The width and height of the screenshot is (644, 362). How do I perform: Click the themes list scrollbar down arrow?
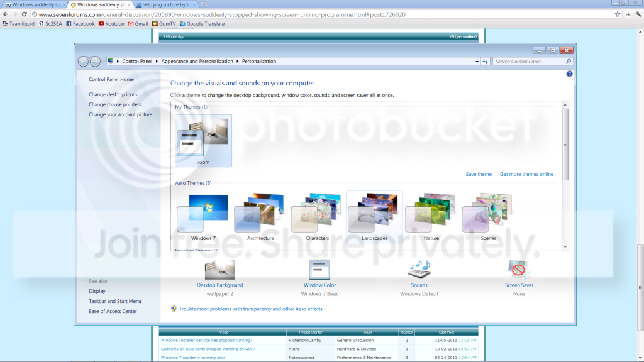pyautogui.click(x=565, y=247)
